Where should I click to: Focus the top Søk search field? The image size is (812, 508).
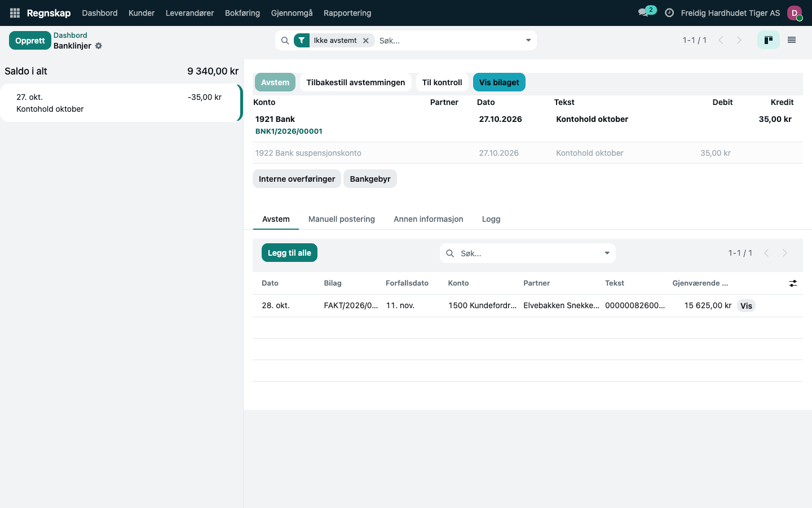pyautogui.click(x=448, y=41)
